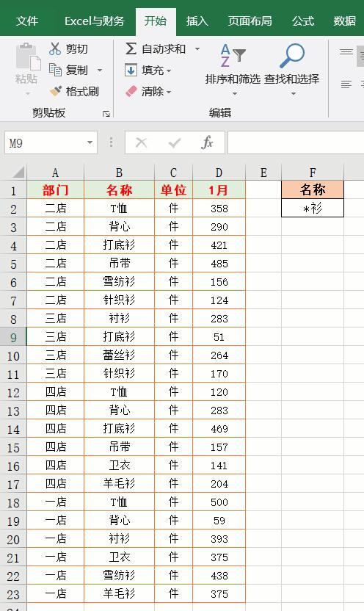
Task: Select column A header
Action: pyautogui.click(x=55, y=173)
